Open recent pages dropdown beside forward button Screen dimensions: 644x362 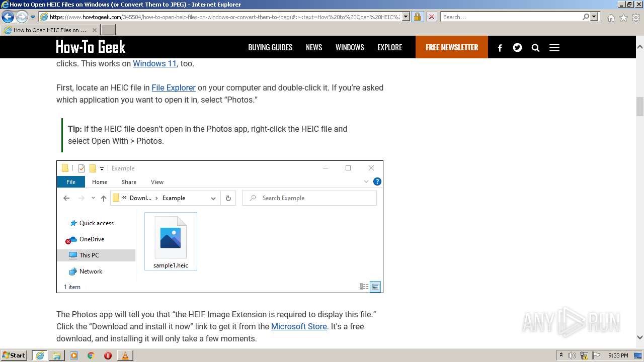(x=33, y=17)
